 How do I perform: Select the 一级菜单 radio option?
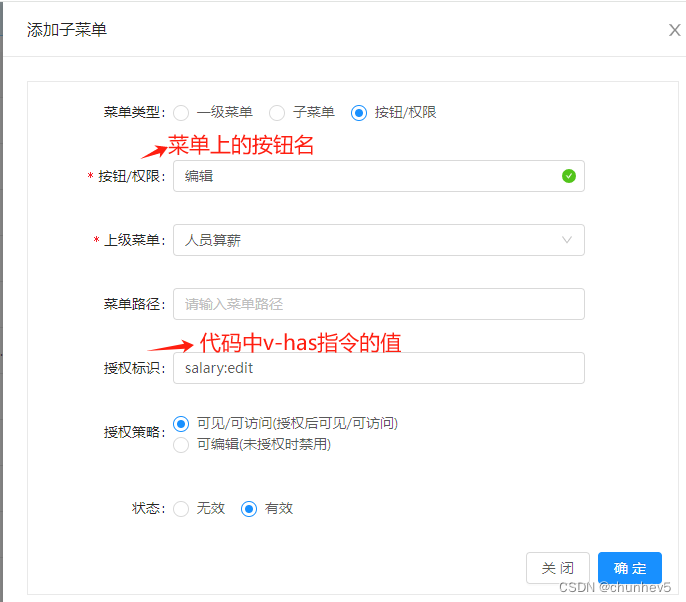click(181, 113)
